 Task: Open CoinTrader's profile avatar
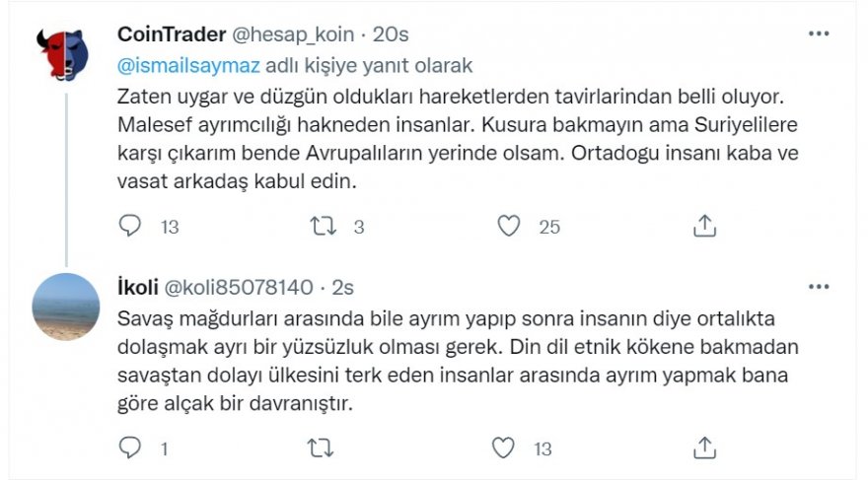pos(66,55)
